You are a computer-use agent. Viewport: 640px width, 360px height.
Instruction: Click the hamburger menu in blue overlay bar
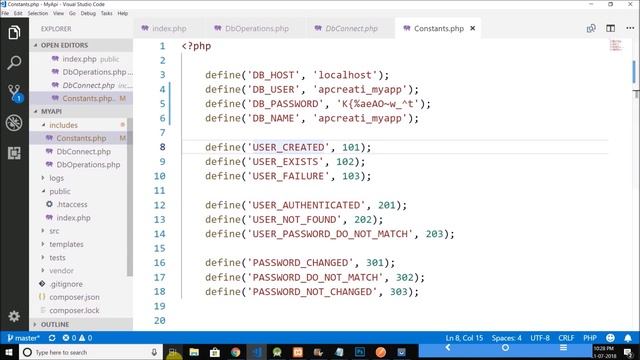[x=563, y=348]
